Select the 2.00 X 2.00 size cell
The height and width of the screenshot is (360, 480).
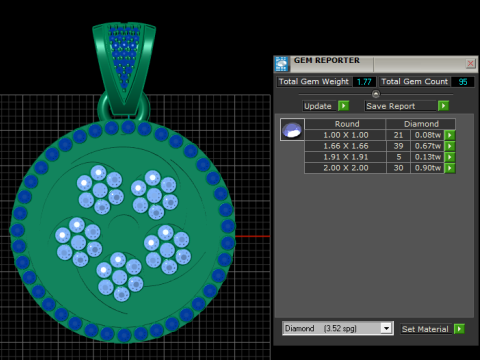point(345,168)
